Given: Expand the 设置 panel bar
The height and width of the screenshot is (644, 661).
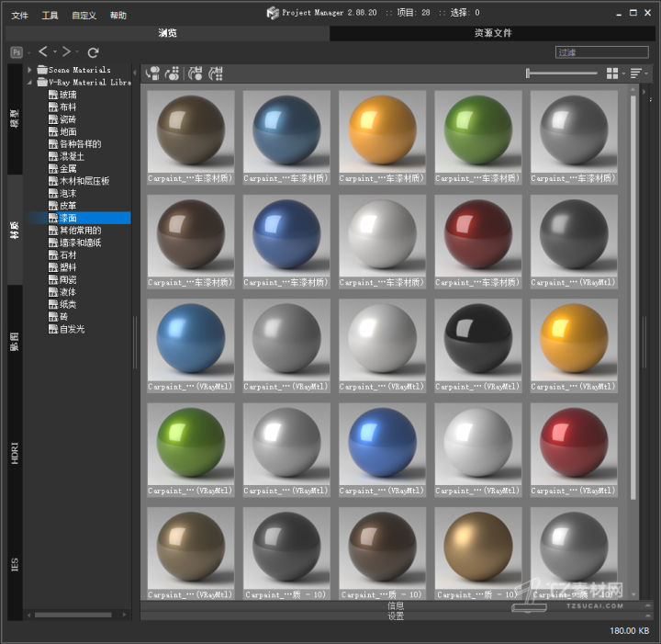Looking at the screenshot, I should pyautogui.click(x=395, y=616).
